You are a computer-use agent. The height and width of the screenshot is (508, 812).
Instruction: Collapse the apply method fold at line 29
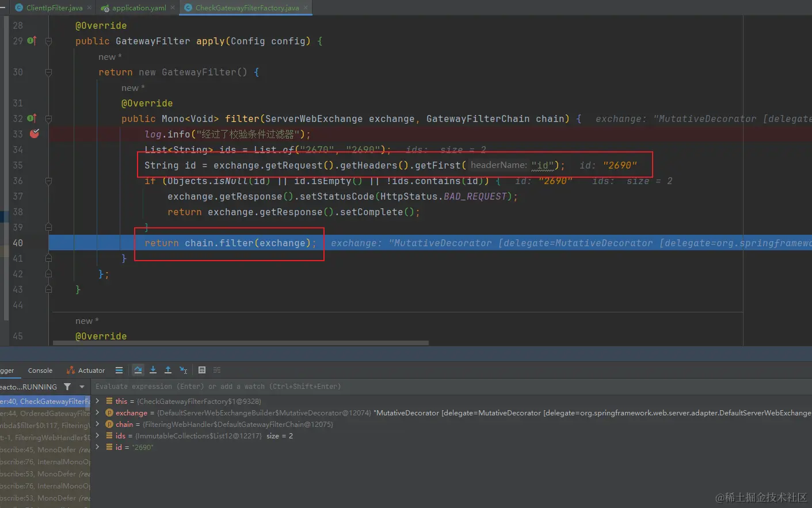[x=48, y=41]
